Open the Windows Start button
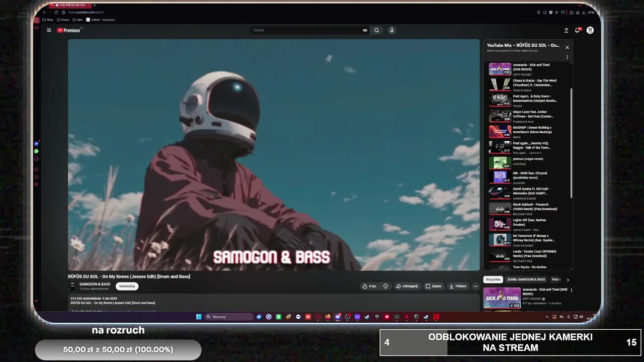Viewport: 644px width, 362px height. [199, 317]
